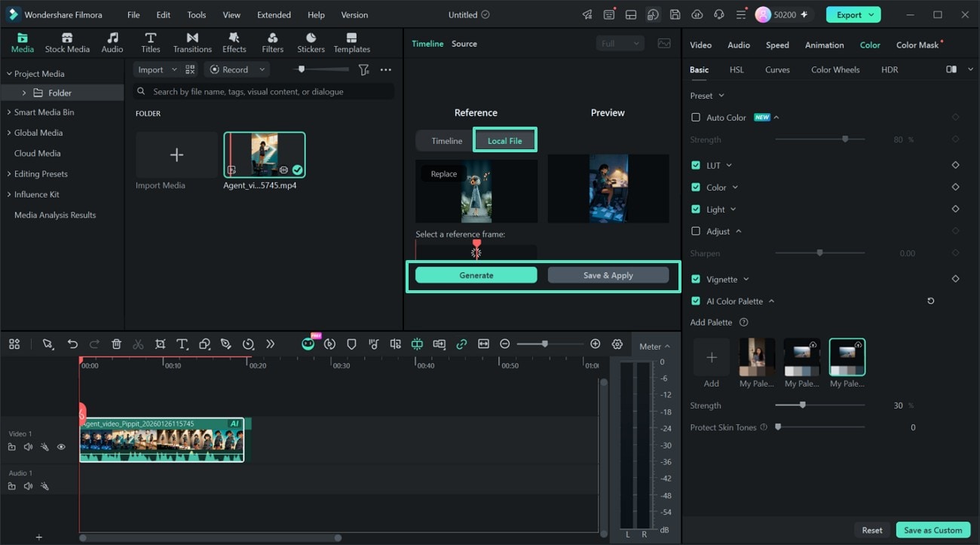Switch to the Curves tab
Image resolution: width=980 pixels, height=545 pixels.
tap(777, 69)
